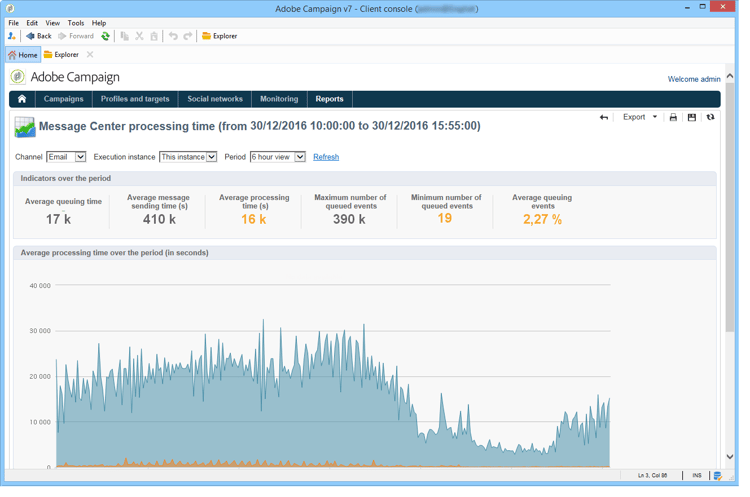
Task: Click the cut icon in toolbar
Action: coord(139,36)
